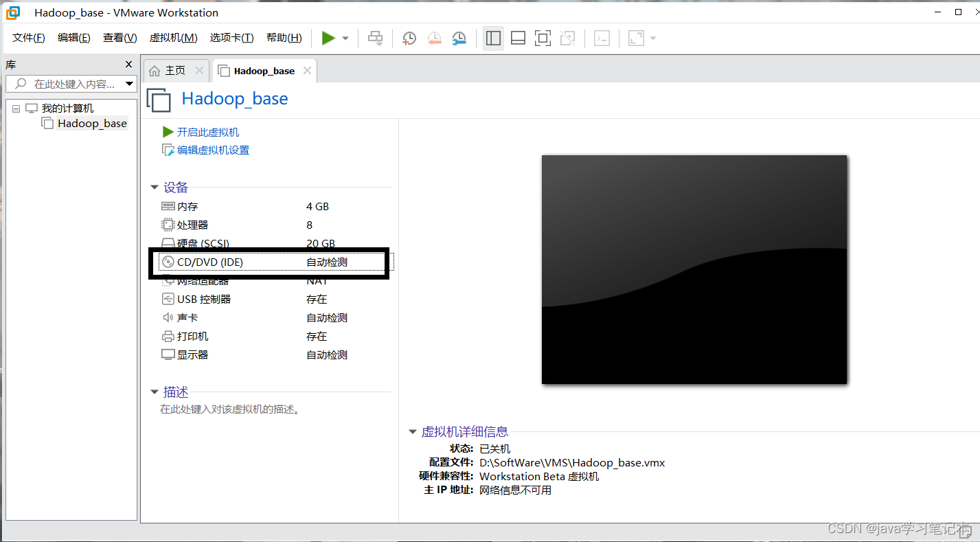Click the send Ctrl+Alt+Del toolbar icon
Viewport: 980px width, 542px height.
coord(375,38)
